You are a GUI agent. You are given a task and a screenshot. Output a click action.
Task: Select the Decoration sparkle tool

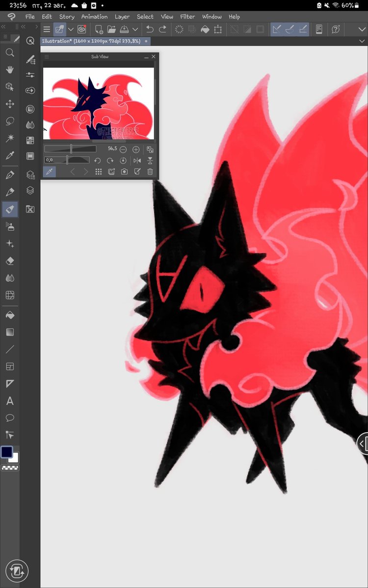coord(9,244)
